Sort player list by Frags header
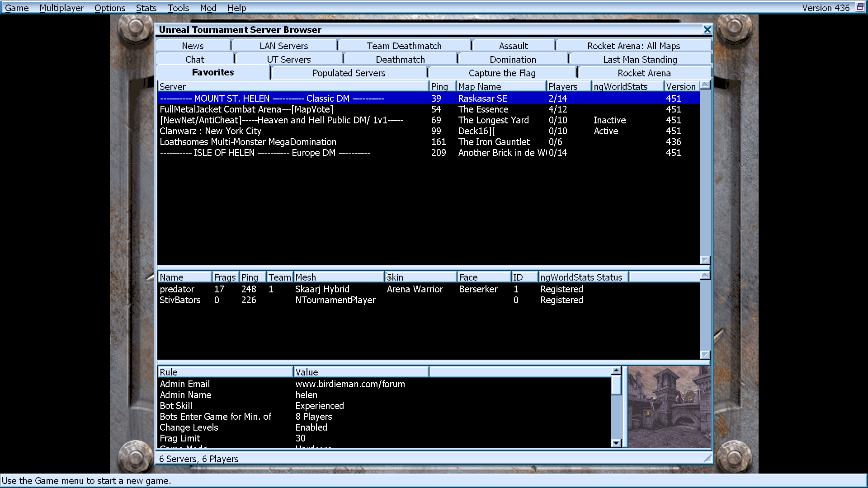 225,277
